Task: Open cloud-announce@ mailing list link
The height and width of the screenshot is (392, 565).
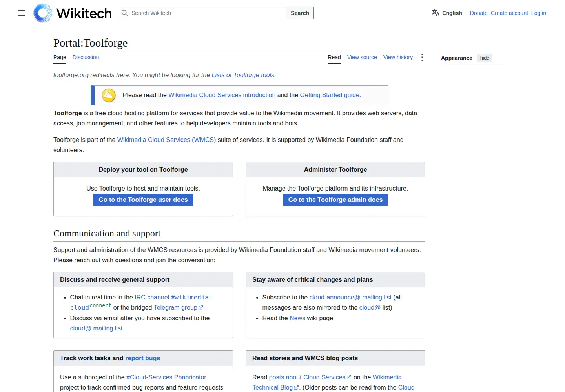Action: (x=350, y=297)
